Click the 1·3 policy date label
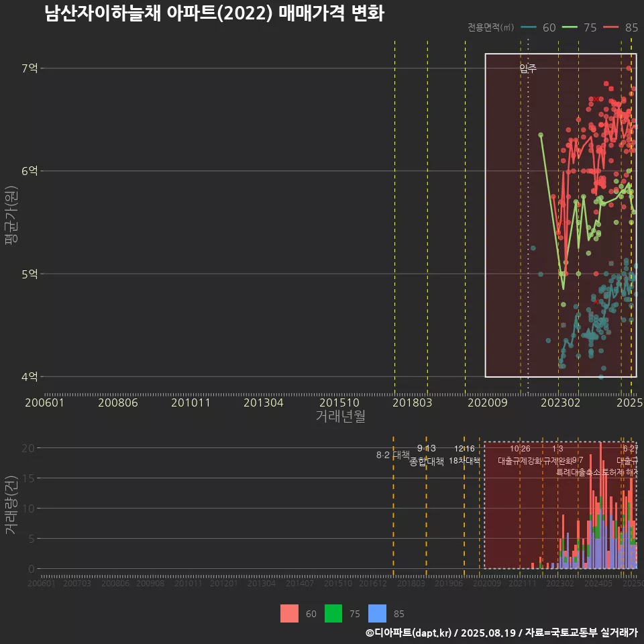The width and height of the screenshot is (644, 644). pos(557,449)
